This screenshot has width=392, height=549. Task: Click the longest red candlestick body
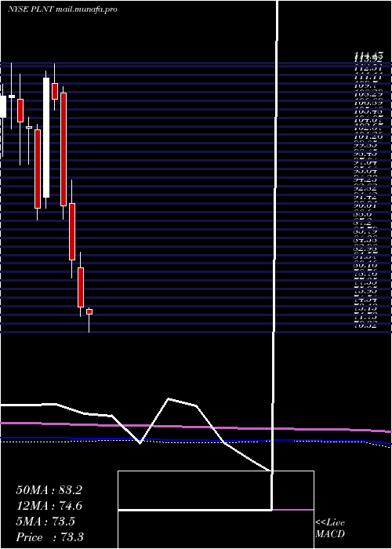coord(64,149)
